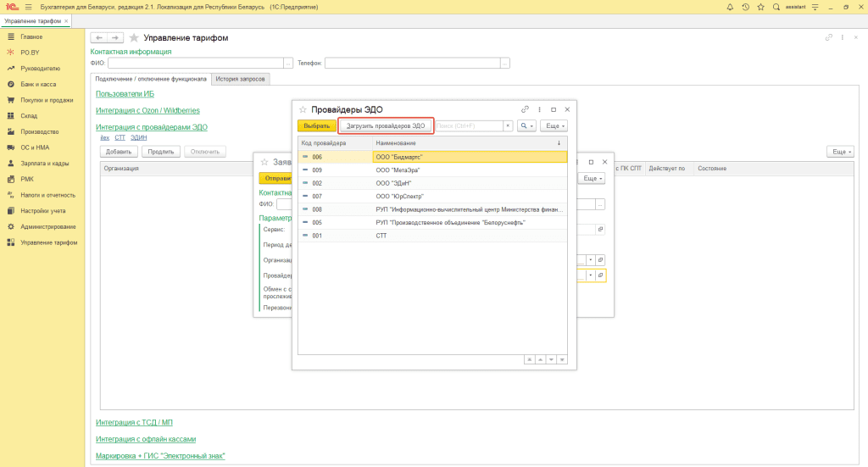Open notifications bell in title bar
The height and width of the screenshot is (467, 868).
(x=730, y=7)
